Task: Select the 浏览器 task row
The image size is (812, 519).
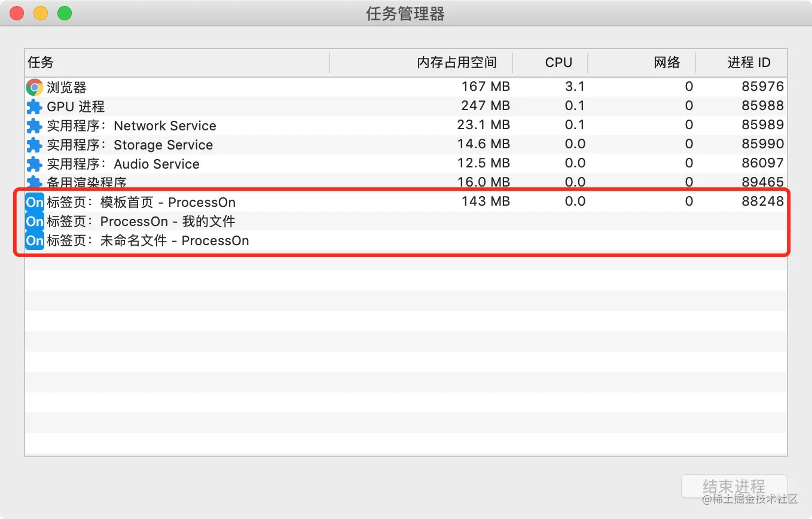Action: (x=406, y=87)
